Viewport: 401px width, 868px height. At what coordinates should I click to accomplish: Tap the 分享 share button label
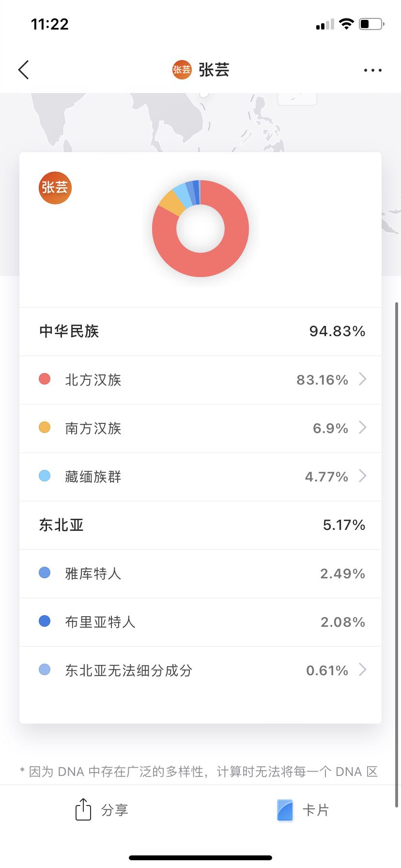pos(115,810)
